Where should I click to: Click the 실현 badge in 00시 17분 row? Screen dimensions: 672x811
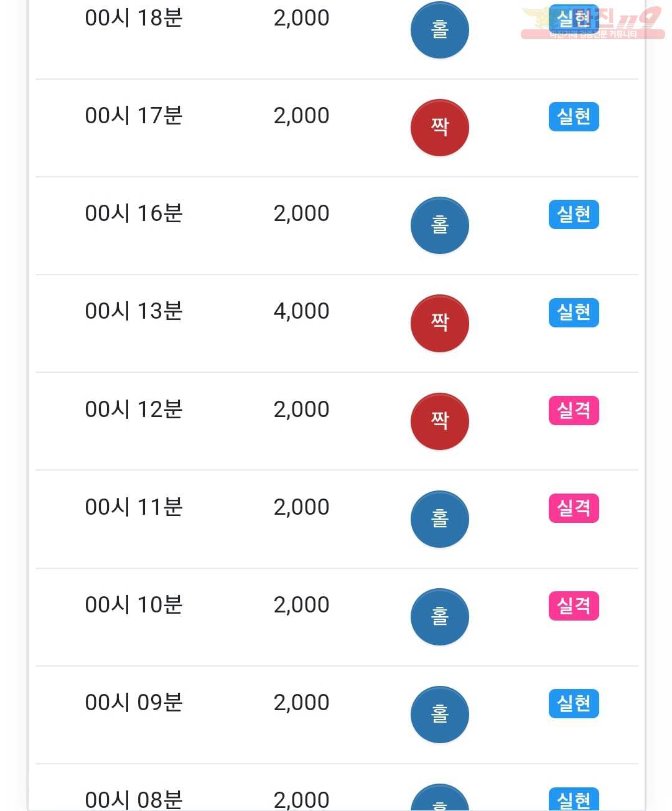click(574, 116)
